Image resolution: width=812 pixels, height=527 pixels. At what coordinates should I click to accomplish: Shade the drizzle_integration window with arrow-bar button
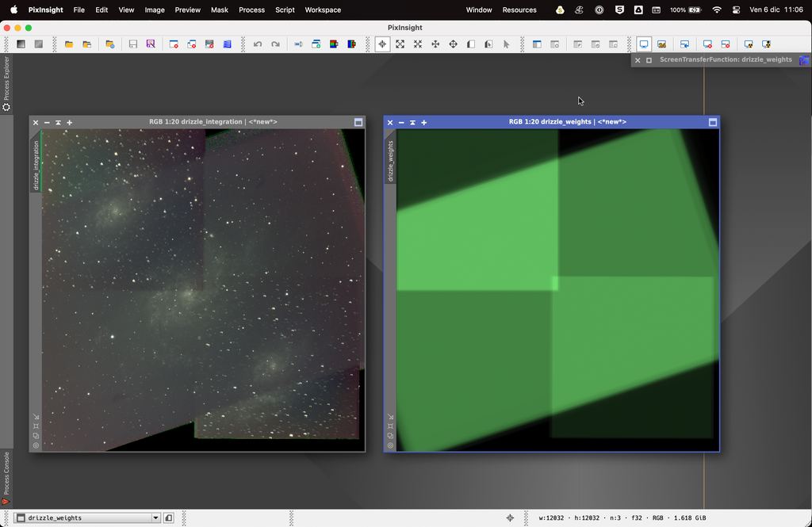coord(58,123)
